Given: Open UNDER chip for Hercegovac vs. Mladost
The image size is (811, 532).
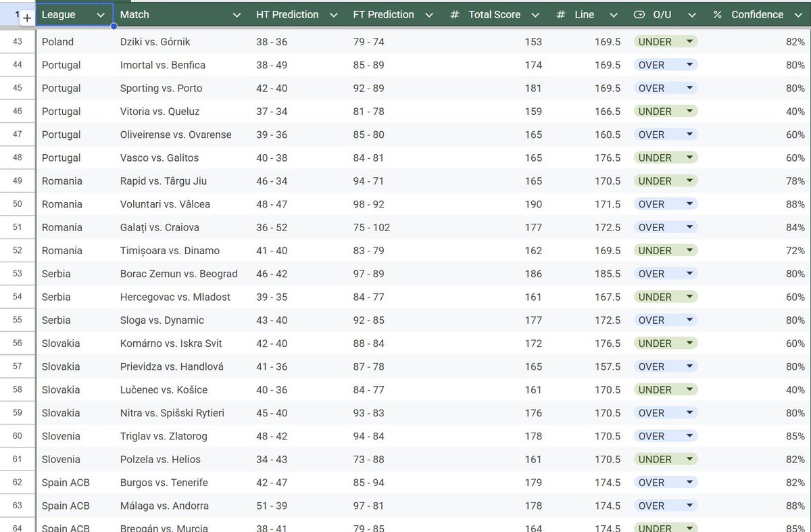Looking at the screenshot, I should coord(666,297).
